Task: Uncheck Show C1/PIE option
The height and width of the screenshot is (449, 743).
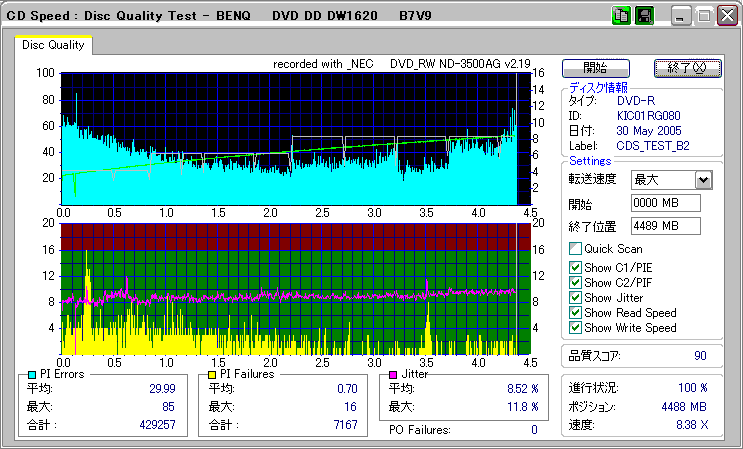Action: tap(575, 268)
